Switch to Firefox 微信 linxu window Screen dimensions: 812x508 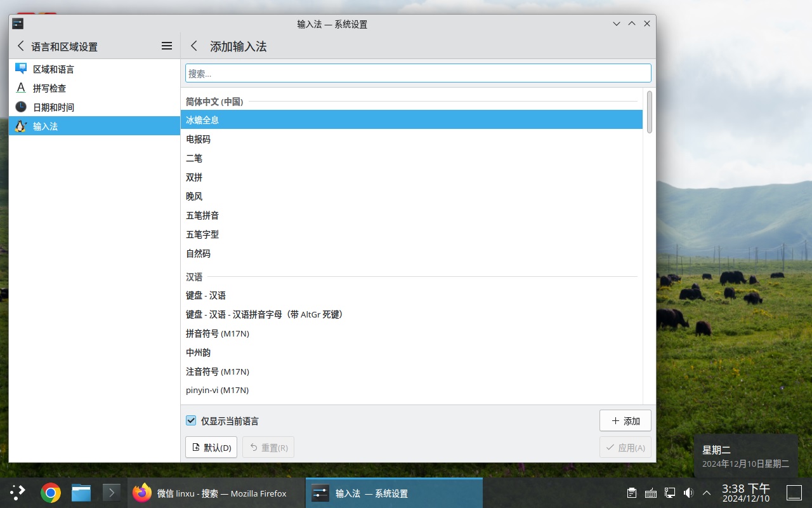tap(216, 493)
